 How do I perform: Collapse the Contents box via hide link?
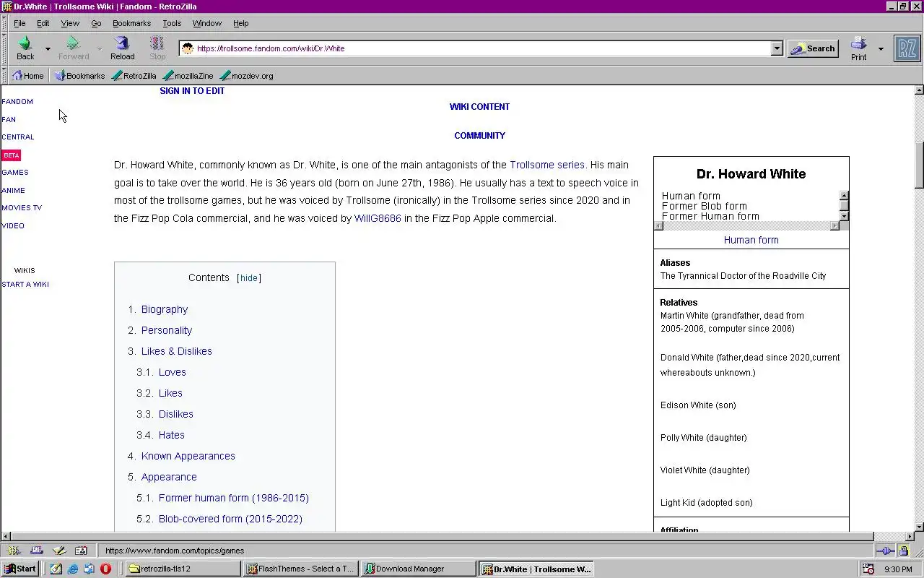[x=249, y=278]
